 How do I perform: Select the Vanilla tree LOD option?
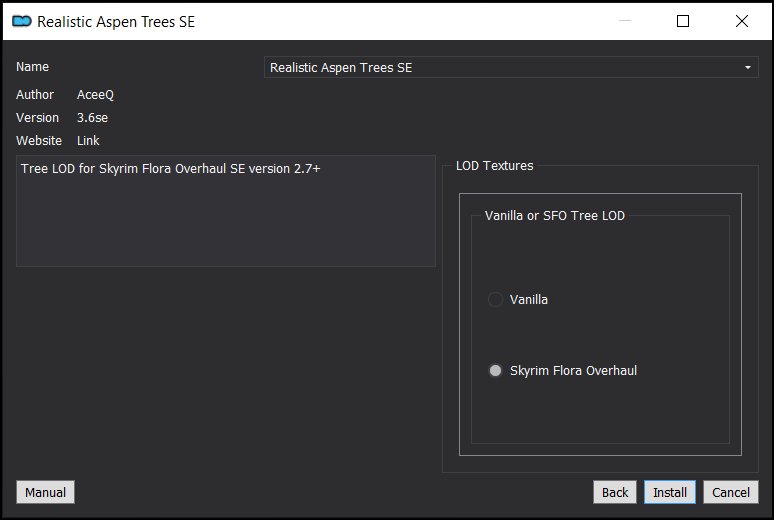(495, 299)
